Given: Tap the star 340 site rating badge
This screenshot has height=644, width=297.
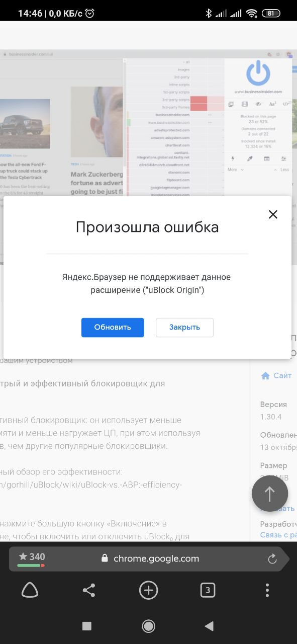Looking at the screenshot, I should (x=32, y=558).
